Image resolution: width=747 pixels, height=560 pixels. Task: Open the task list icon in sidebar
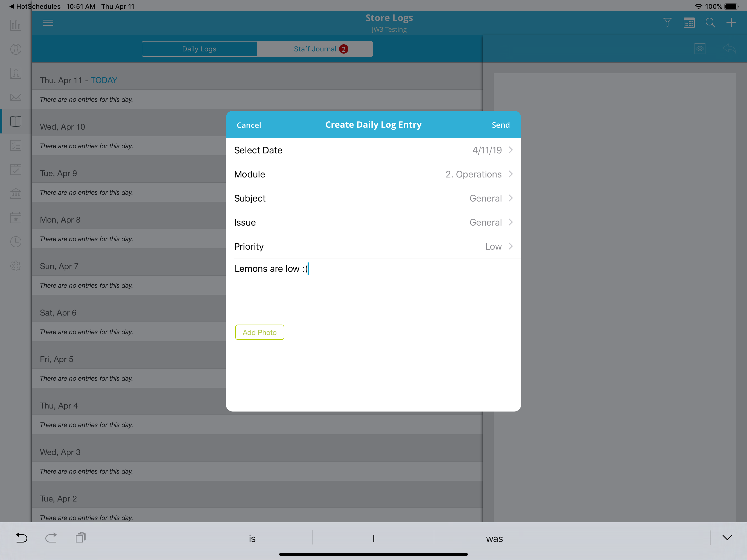click(16, 145)
